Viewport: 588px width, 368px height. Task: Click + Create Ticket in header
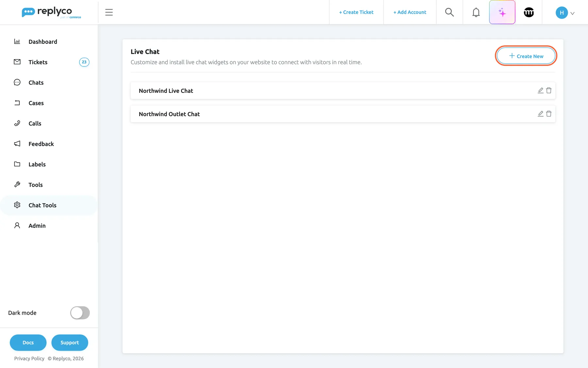[356, 12]
